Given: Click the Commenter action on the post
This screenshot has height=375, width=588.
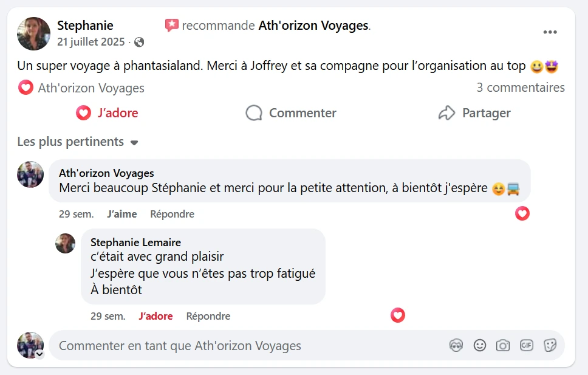Looking at the screenshot, I should point(291,113).
